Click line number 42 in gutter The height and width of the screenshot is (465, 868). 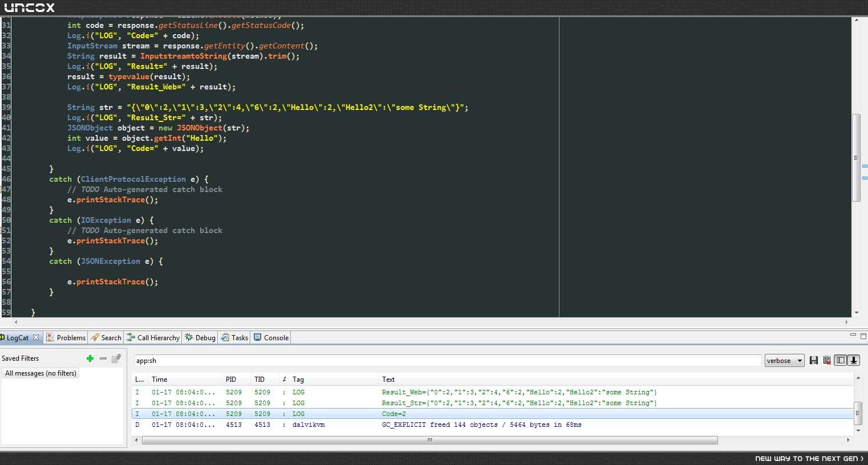[6, 138]
